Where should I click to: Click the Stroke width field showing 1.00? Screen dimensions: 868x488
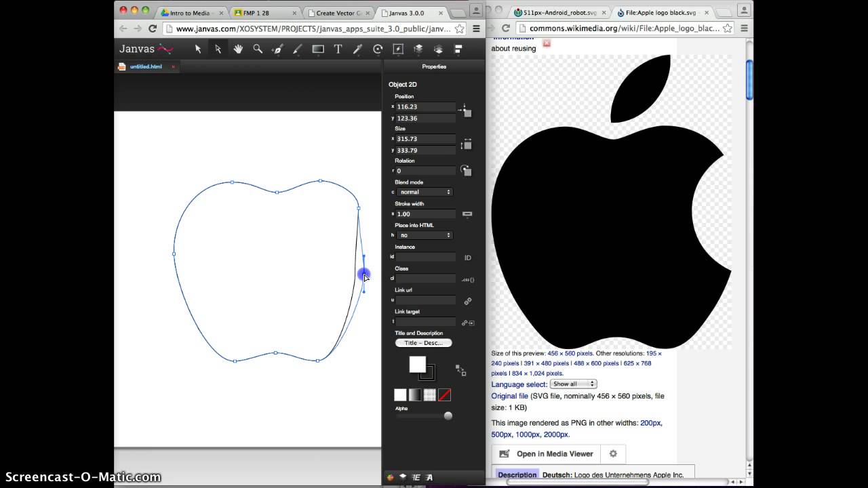pos(425,214)
